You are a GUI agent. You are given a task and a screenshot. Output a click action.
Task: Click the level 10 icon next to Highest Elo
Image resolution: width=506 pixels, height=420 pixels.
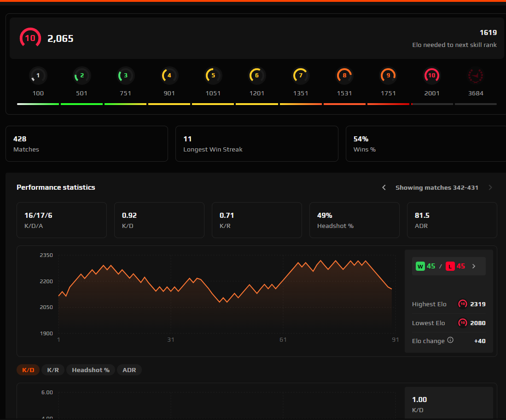coord(463,304)
